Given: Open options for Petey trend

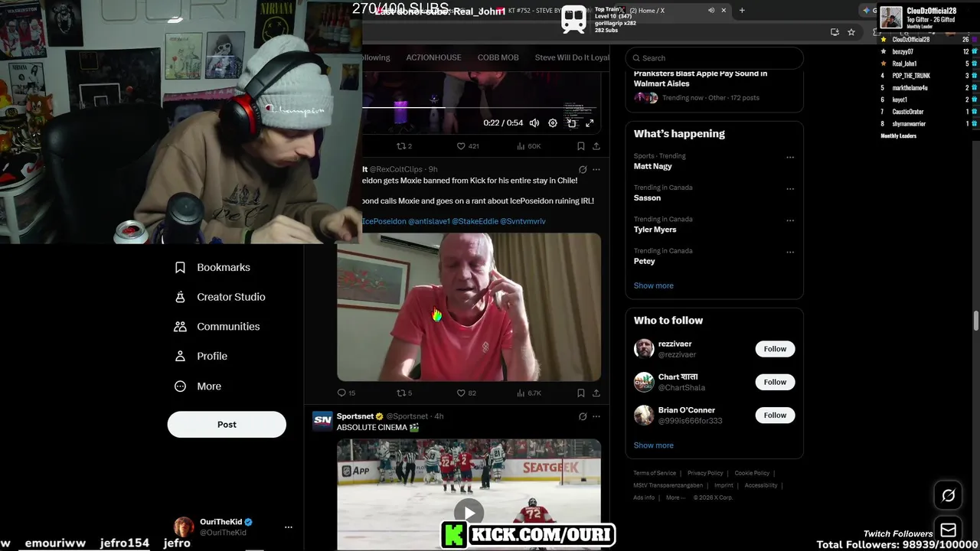Looking at the screenshot, I should point(790,252).
